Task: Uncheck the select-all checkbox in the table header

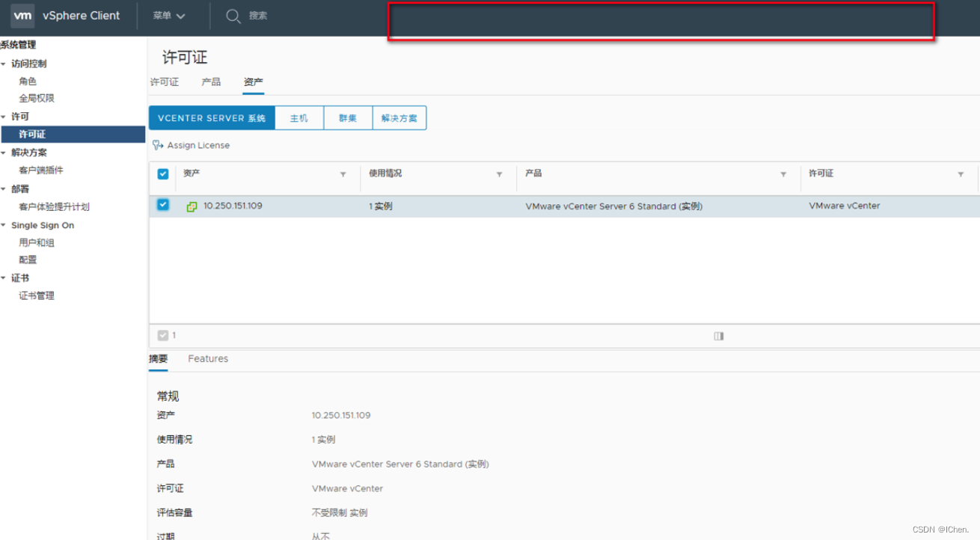Action: point(162,174)
